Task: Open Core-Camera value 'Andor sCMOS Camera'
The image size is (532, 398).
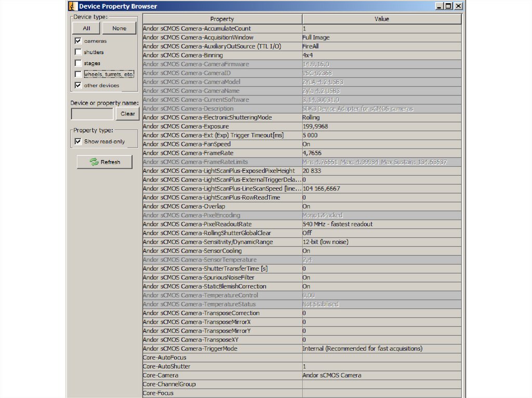Action: point(382,375)
